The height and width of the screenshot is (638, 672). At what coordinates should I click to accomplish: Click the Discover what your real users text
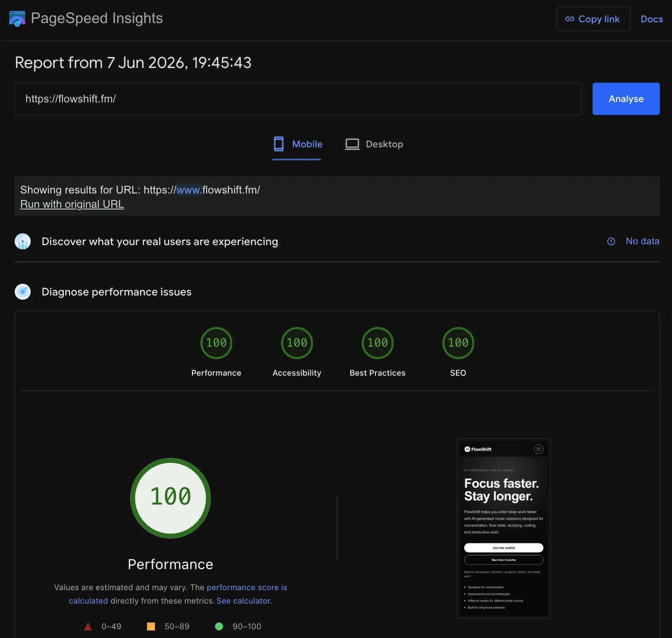point(160,241)
